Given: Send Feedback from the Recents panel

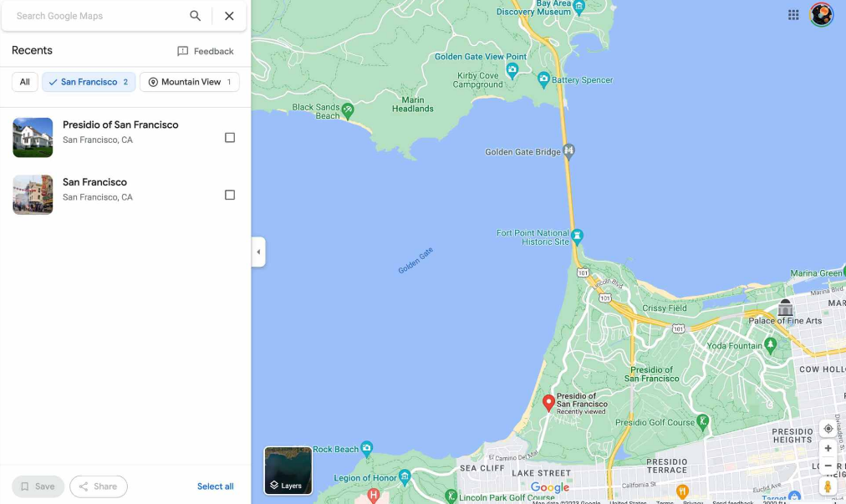Looking at the screenshot, I should click(206, 51).
